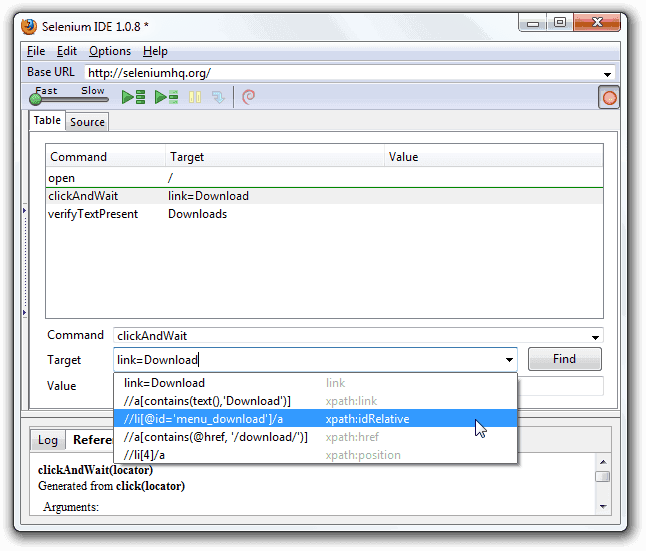Image resolution: width=646 pixels, height=551 pixels.
Task: Toggle the red Record button
Action: click(x=608, y=97)
